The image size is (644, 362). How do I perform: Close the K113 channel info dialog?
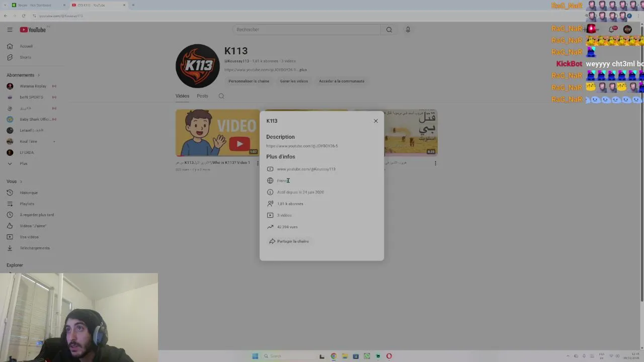(x=375, y=121)
